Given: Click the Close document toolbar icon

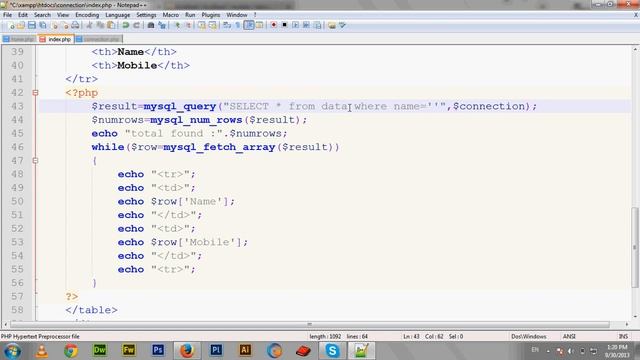Looking at the screenshot, I should (54, 25).
